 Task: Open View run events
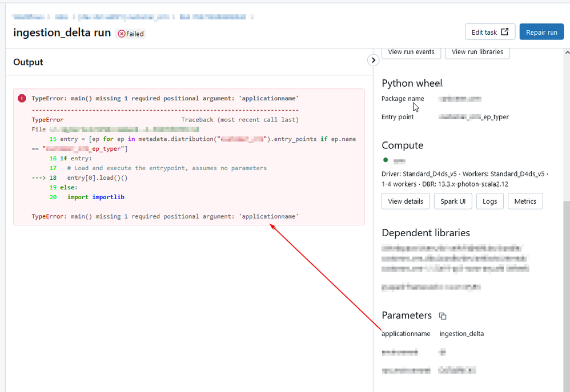[411, 52]
